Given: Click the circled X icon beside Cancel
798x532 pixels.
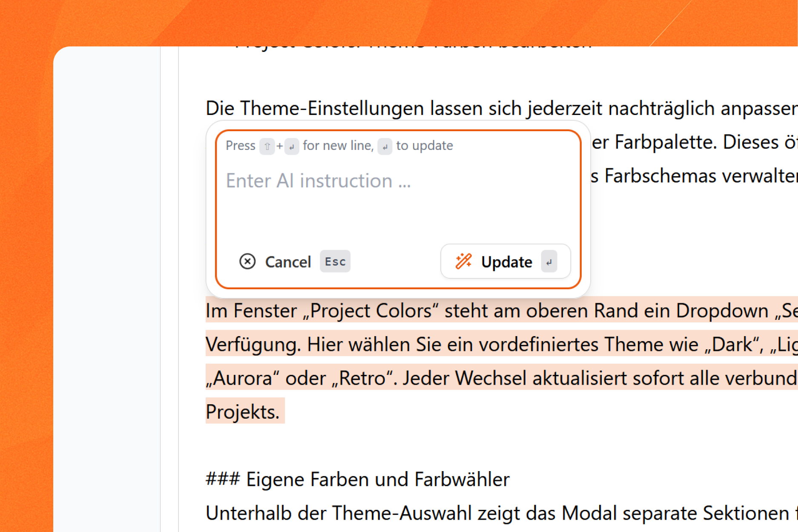Looking at the screenshot, I should pyautogui.click(x=247, y=262).
